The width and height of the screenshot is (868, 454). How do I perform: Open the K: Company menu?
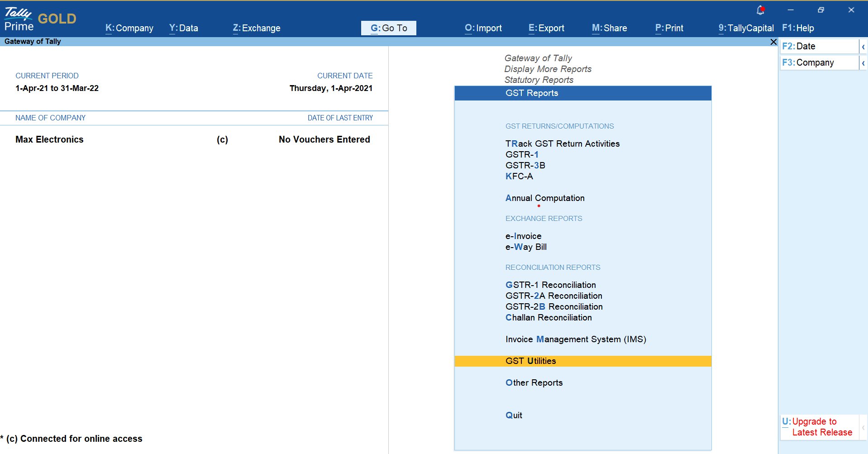[129, 28]
